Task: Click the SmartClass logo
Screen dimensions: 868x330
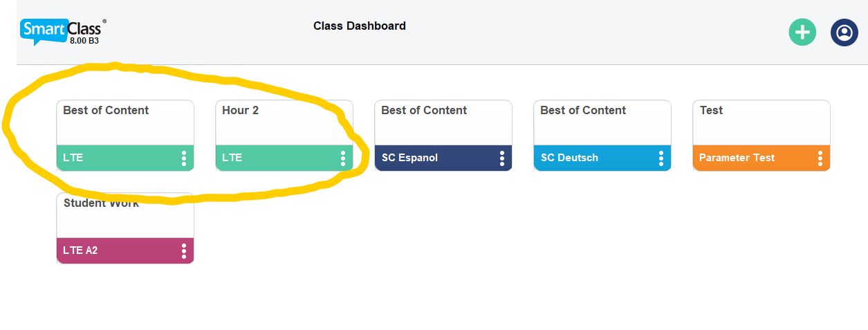Action: click(63, 31)
